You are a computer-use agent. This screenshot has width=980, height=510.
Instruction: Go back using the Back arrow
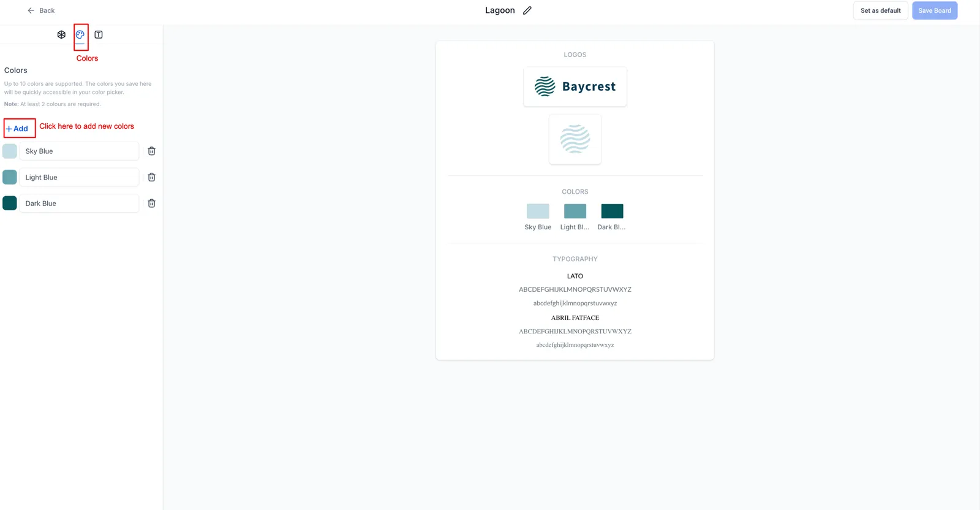41,10
